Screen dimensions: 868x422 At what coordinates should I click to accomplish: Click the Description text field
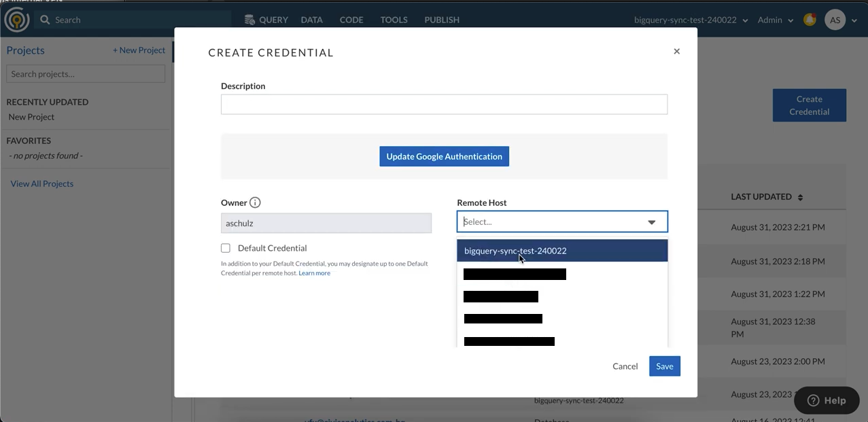tap(444, 104)
